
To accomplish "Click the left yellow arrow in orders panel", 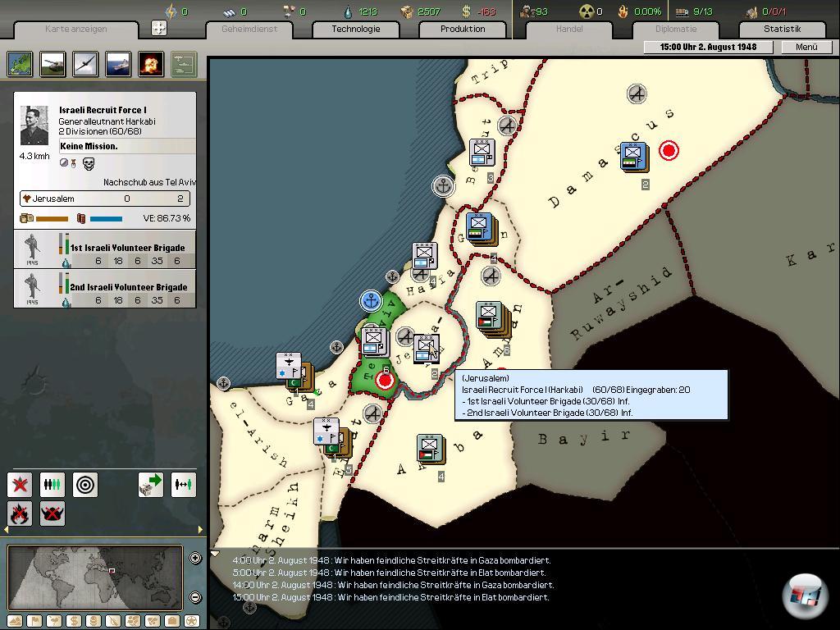I will (10, 530).
